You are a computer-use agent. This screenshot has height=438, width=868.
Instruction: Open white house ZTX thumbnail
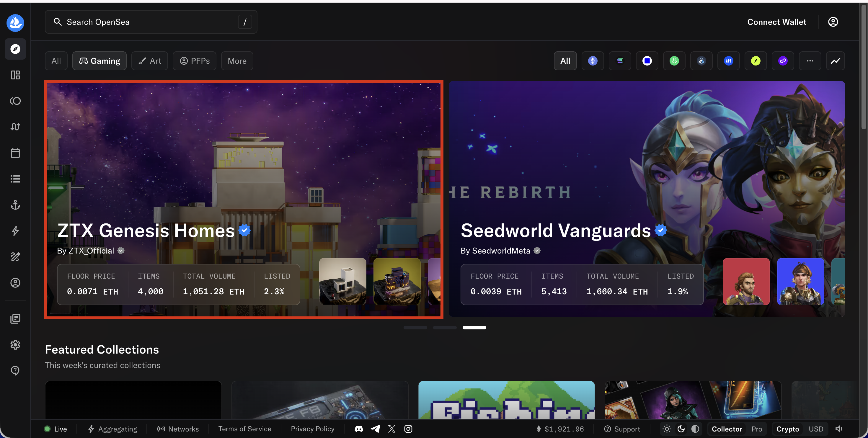343,281
